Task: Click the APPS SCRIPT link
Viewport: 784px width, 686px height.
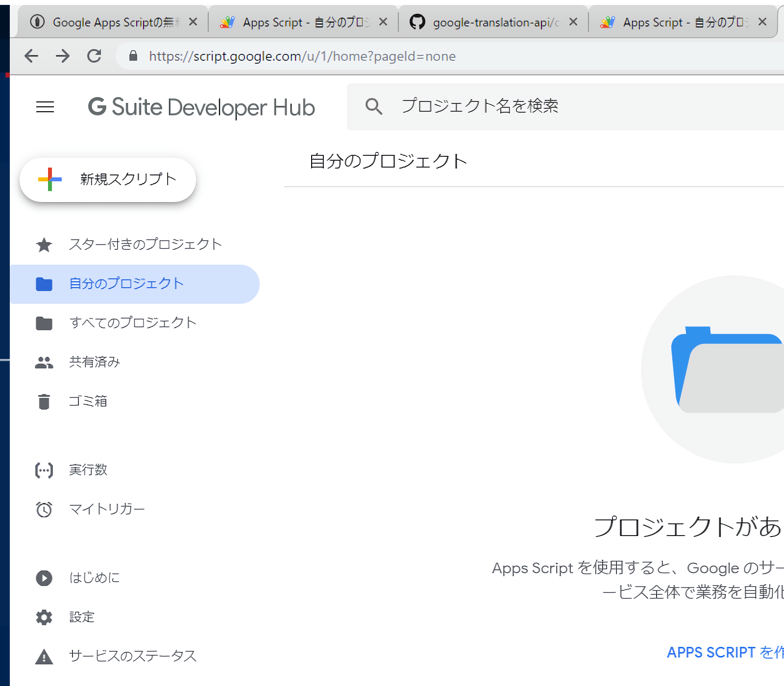Action: (724, 652)
